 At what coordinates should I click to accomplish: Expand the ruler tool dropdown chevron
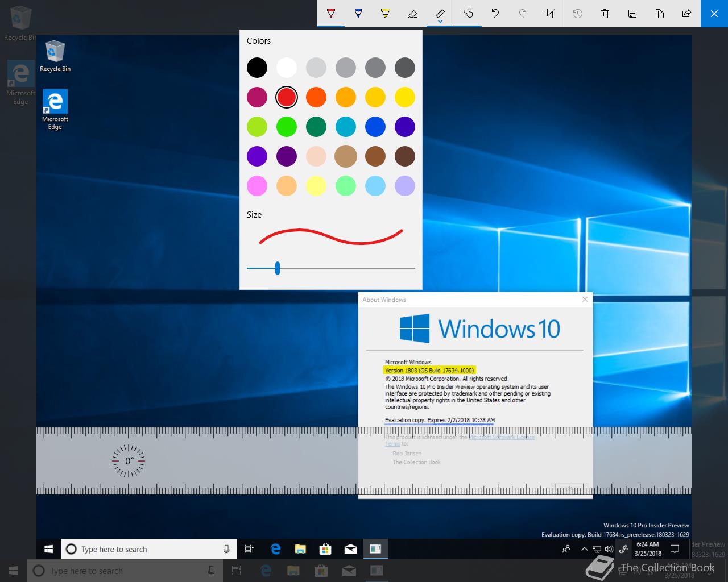(440, 22)
